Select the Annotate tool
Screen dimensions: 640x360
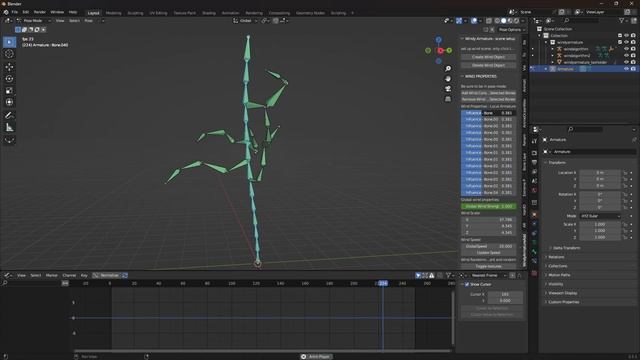coord(9,116)
